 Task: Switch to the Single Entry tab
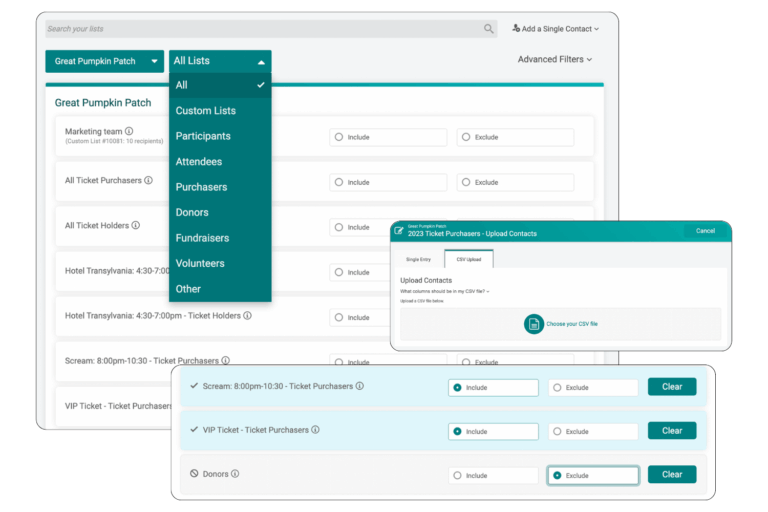[x=419, y=259]
